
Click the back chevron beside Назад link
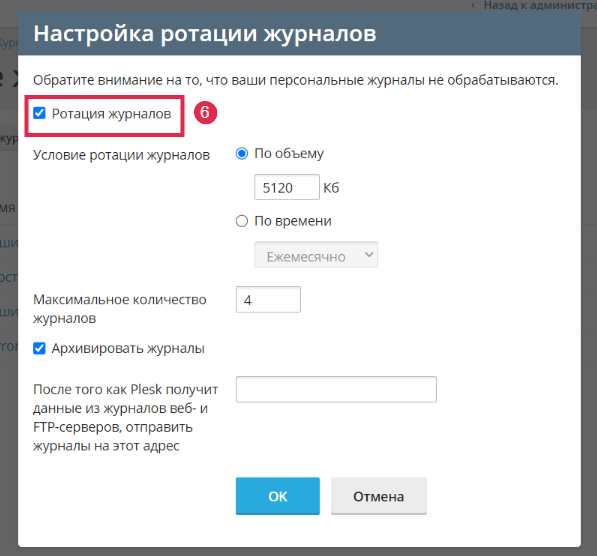point(473,5)
